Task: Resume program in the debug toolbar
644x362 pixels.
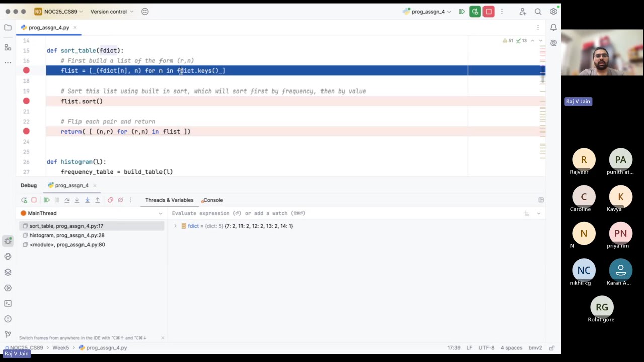Action: point(46,200)
